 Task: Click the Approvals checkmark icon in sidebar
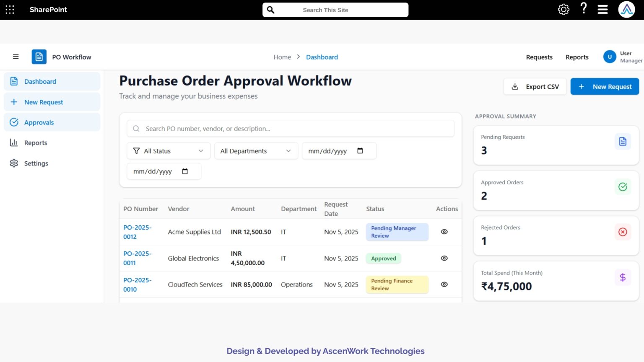click(14, 122)
